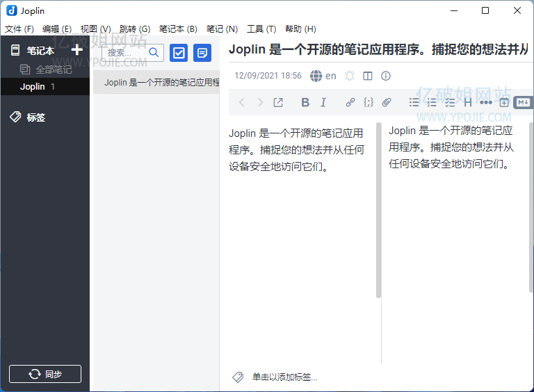
Task: Insert a hyperlink using link icon
Action: 350,102
